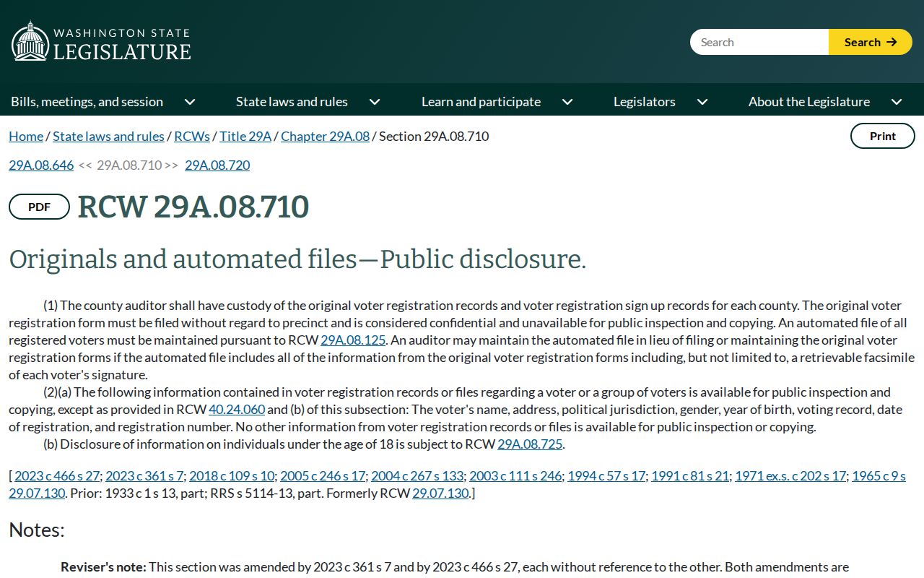The image size is (924, 578).
Task: Open session law 2004 c 267 s 133
Action: click(x=417, y=475)
